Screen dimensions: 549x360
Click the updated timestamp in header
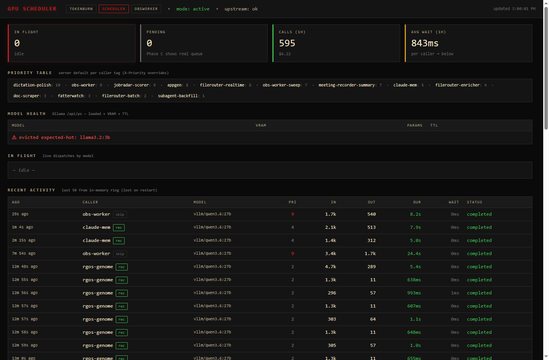pyautogui.click(x=514, y=9)
